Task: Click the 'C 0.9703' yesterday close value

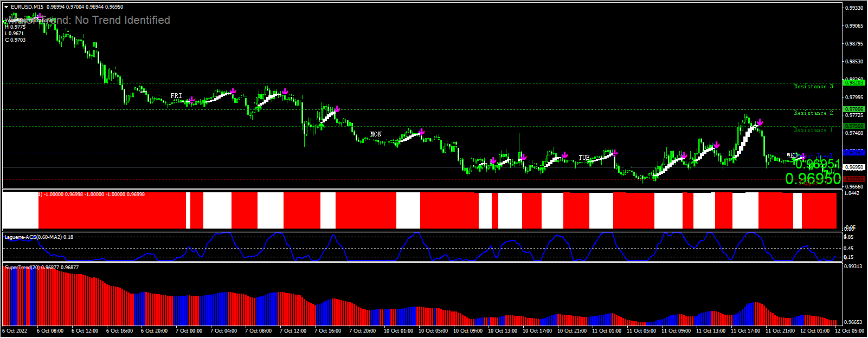Action: pos(15,40)
